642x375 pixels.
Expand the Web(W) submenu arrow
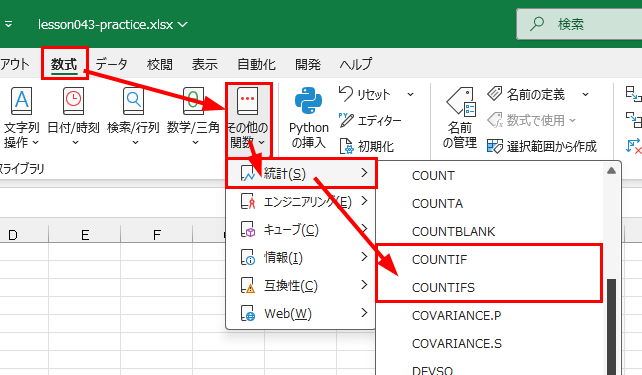pyautogui.click(x=364, y=313)
